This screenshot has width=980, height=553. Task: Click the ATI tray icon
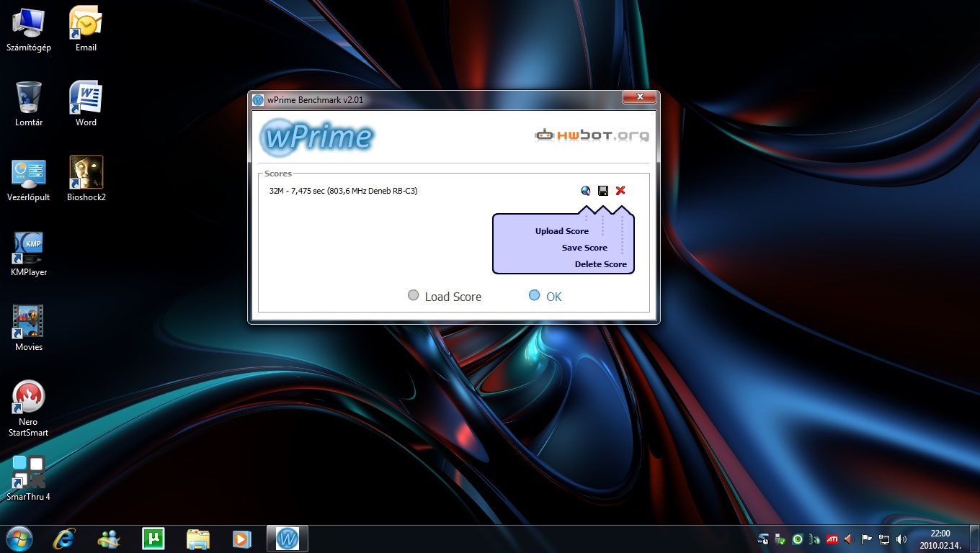coord(832,539)
